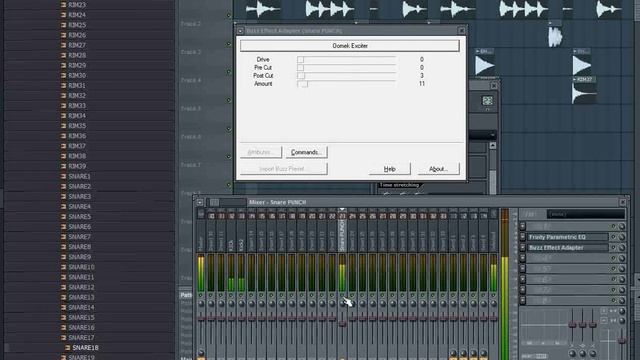Screen dimensions: 640x360
Task: Open the Buzz Effect Adapter window menu arrow
Action: [240, 31]
